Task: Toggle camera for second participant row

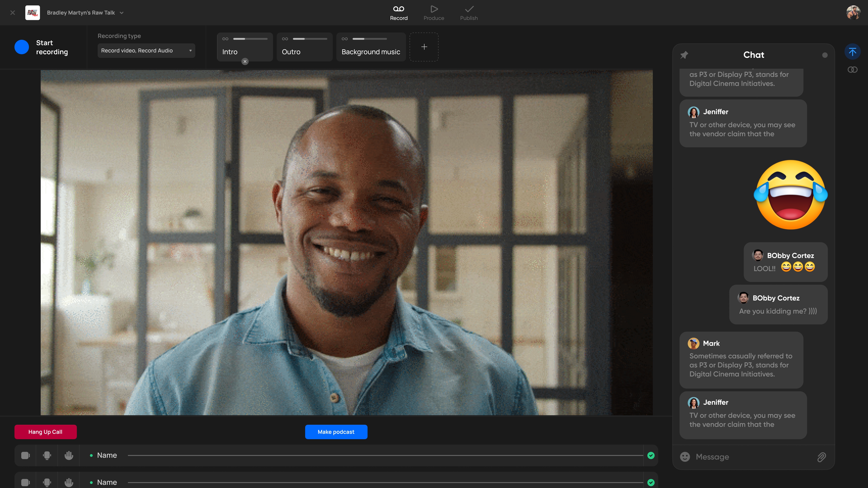Action: [26, 482]
